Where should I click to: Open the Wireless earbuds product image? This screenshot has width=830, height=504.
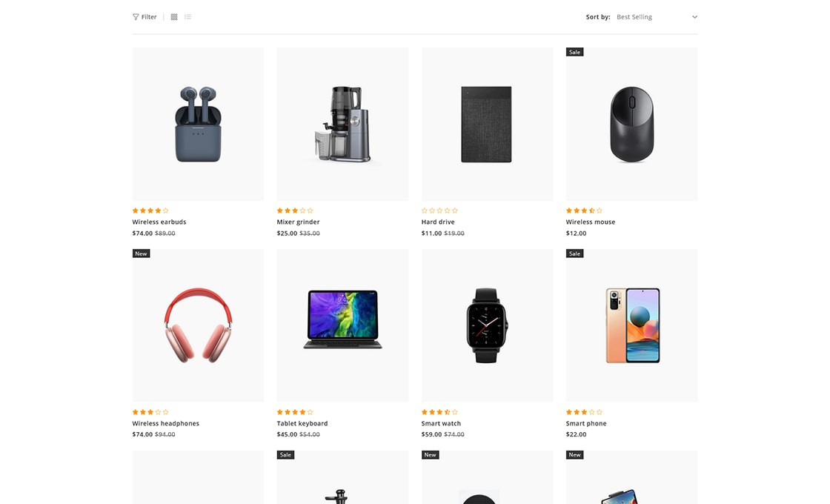[198, 125]
